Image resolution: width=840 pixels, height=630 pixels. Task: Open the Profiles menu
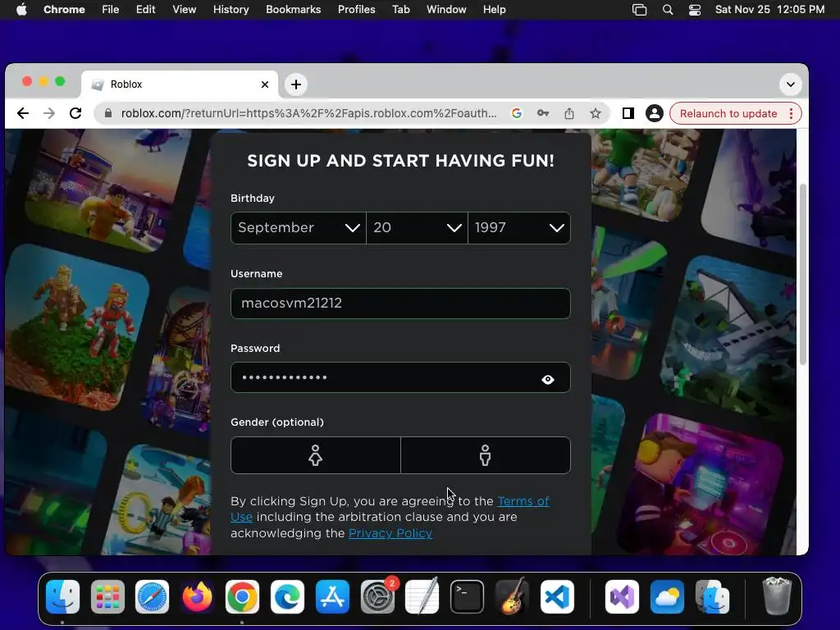tap(356, 9)
